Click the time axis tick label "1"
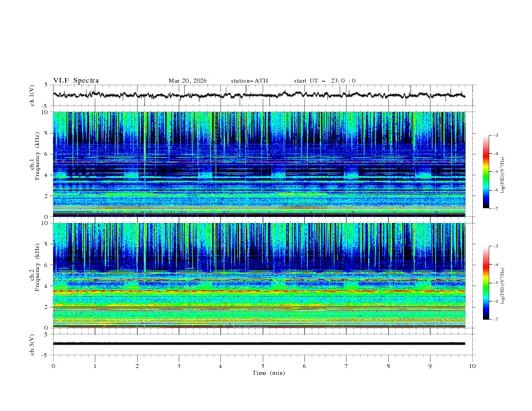 [95, 366]
